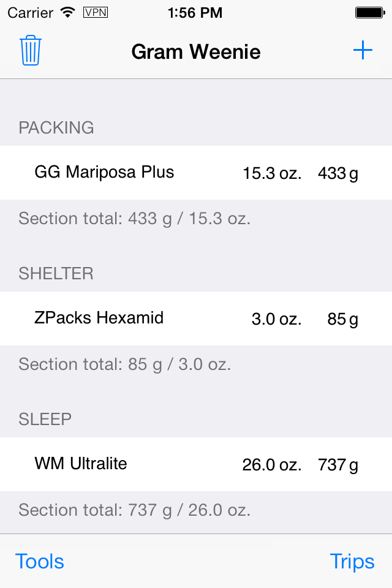Tap Section total 85 g footer
Viewport: 392px width, 588px height.
[125, 364]
